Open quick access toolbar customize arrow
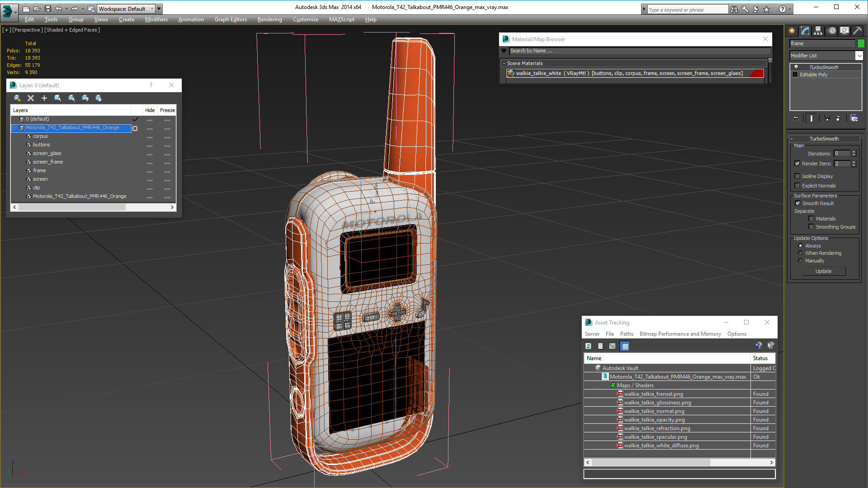 (x=159, y=9)
